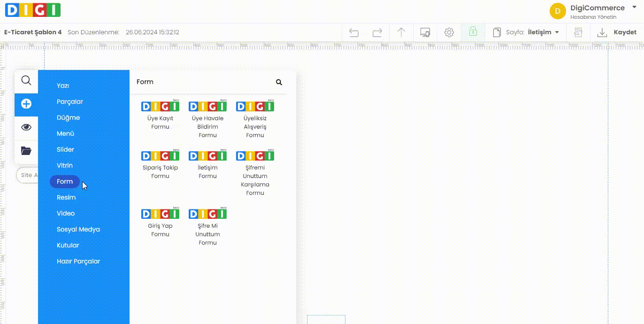Open the Kutular category

point(68,245)
